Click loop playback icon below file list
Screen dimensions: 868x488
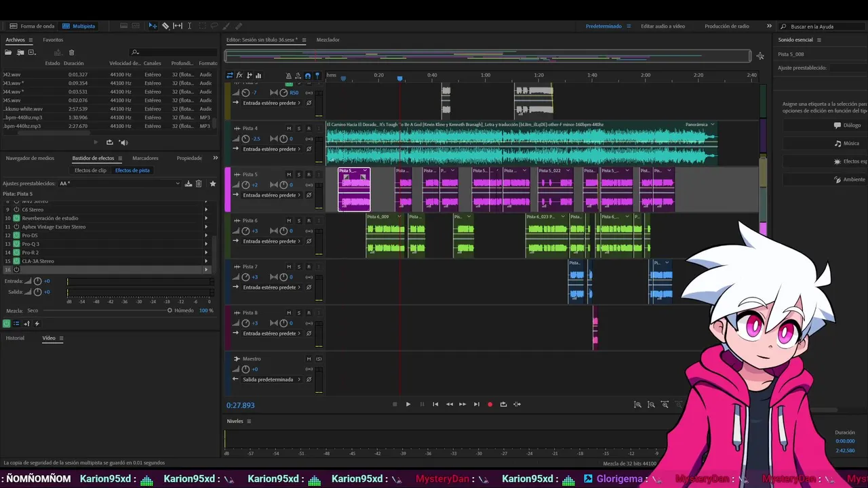(109, 142)
